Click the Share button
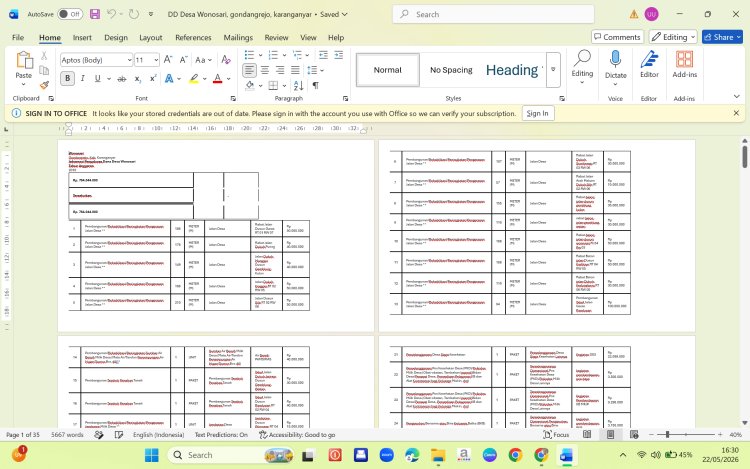This screenshot has height=469, width=750. pyautogui.click(x=722, y=37)
